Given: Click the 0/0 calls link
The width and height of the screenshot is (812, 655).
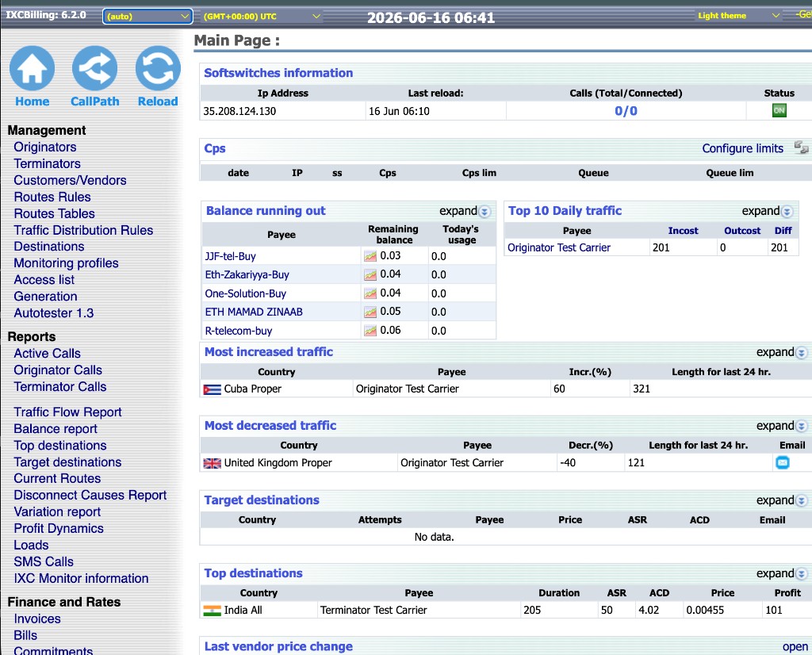Looking at the screenshot, I should [x=626, y=111].
